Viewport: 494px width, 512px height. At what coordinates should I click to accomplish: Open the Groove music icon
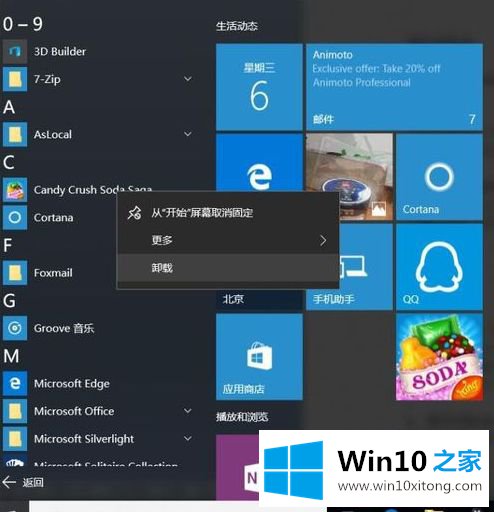click(x=15, y=328)
